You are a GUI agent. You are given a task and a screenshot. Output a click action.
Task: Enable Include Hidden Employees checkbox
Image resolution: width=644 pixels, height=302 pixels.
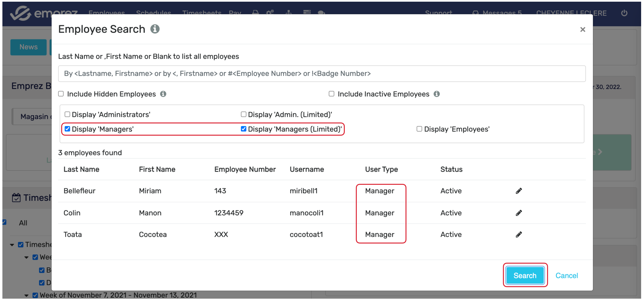pos(61,94)
